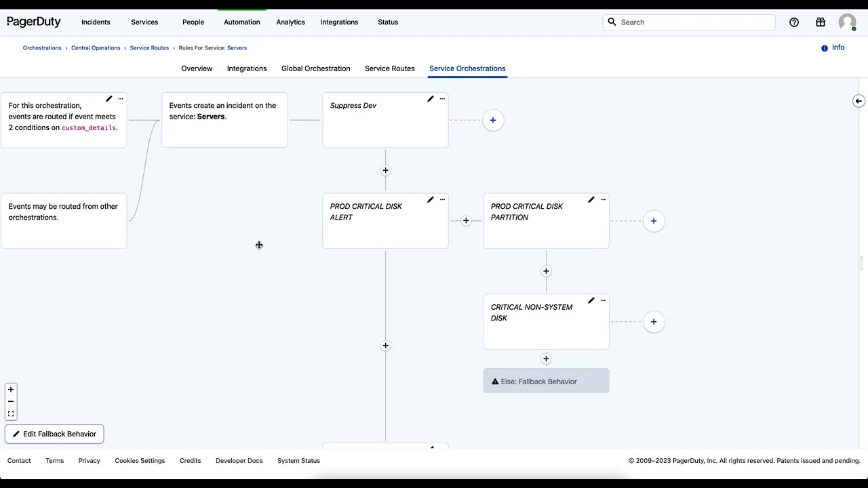Switch to the Overview tab

click(197, 68)
